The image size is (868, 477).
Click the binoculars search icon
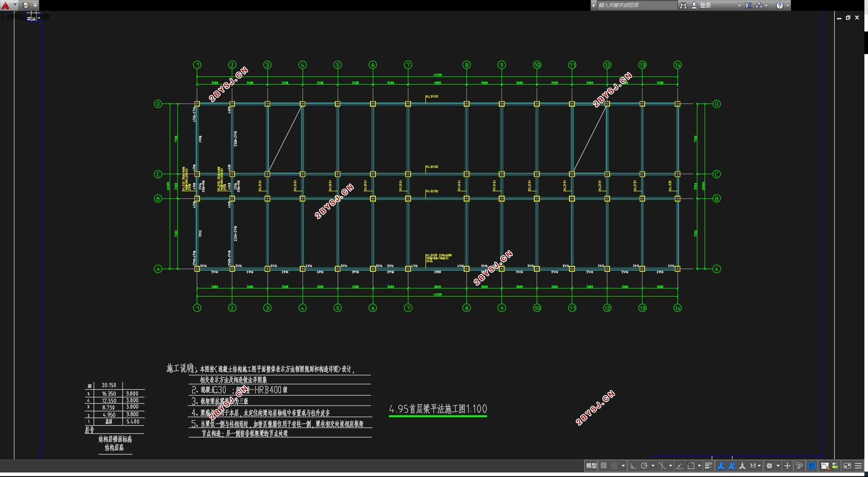[683, 5]
